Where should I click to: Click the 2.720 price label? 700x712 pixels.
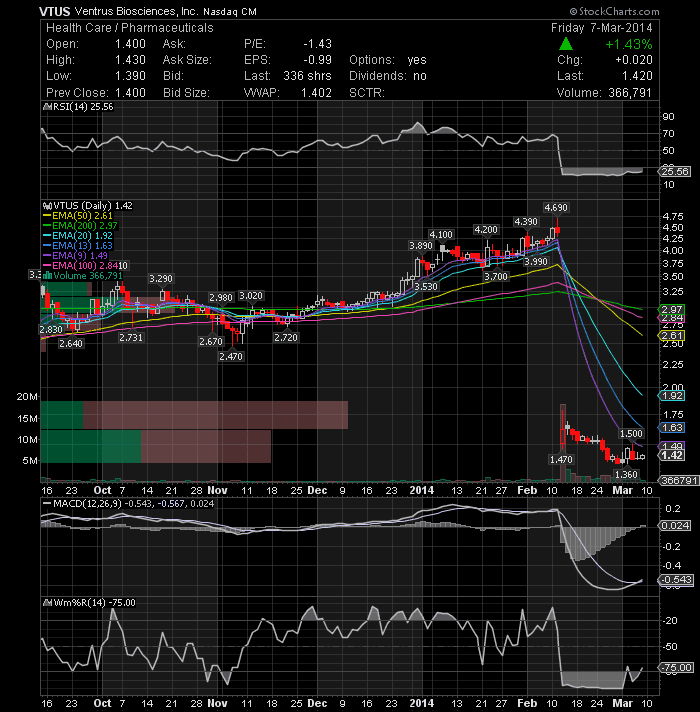pyautogui.click(x=286, y=337)
